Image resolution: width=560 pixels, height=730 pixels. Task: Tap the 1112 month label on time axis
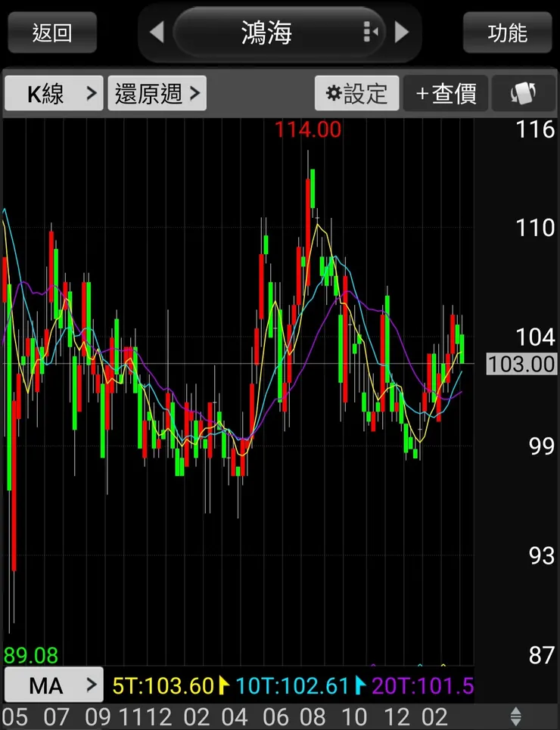tap(145, 716)
